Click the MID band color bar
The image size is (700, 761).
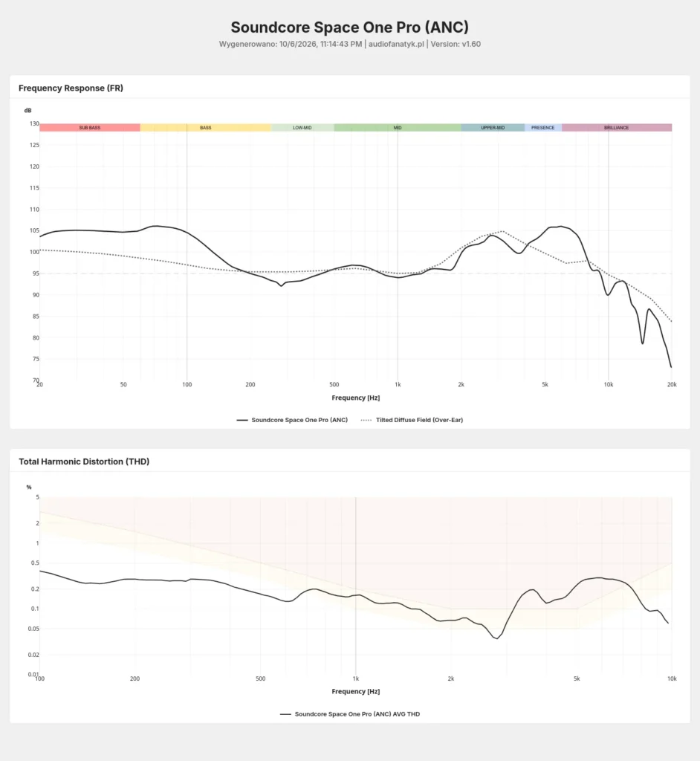pos(398,128)
